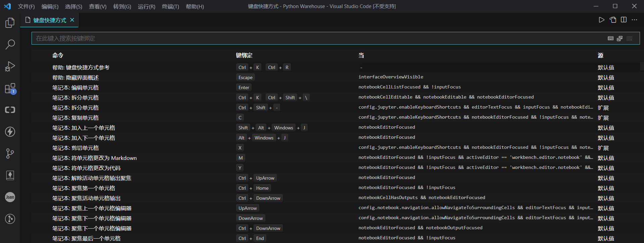Click notebookEditorFocused && notebookOutputFocused condition

pos(420,228)
